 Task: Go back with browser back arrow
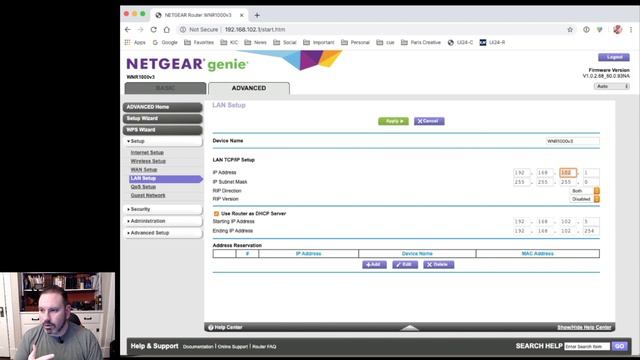[128, 29]
